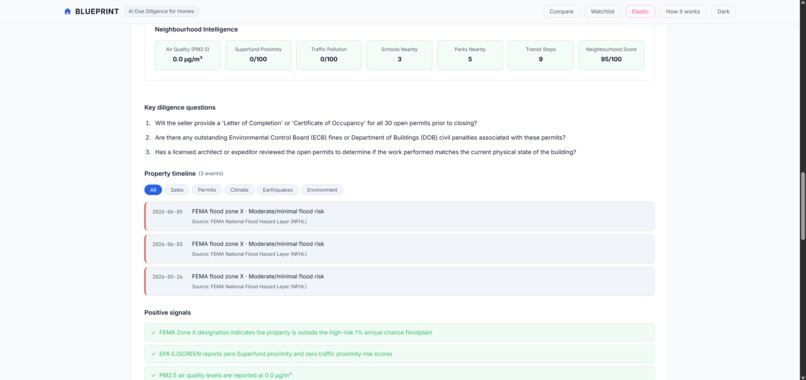Image resolution: width=806 pixels, height=380 pixels.
Task: Filter timeline by Sales
Action: pyautogui.click(x=177, y=190)
